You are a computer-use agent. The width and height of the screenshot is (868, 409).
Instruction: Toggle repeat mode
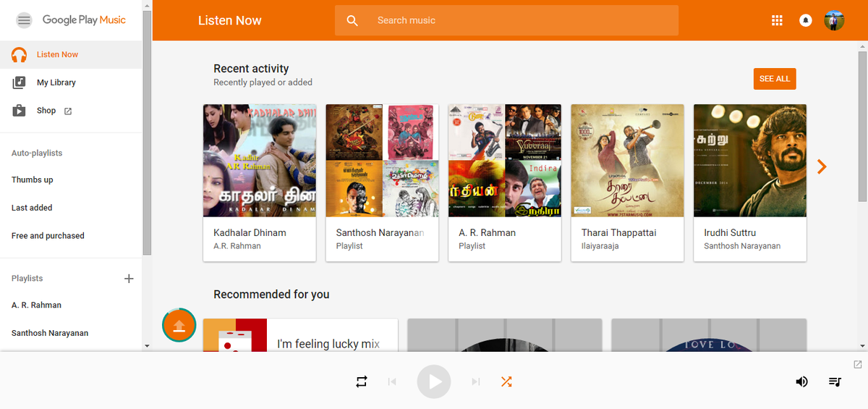pos(362,381)
